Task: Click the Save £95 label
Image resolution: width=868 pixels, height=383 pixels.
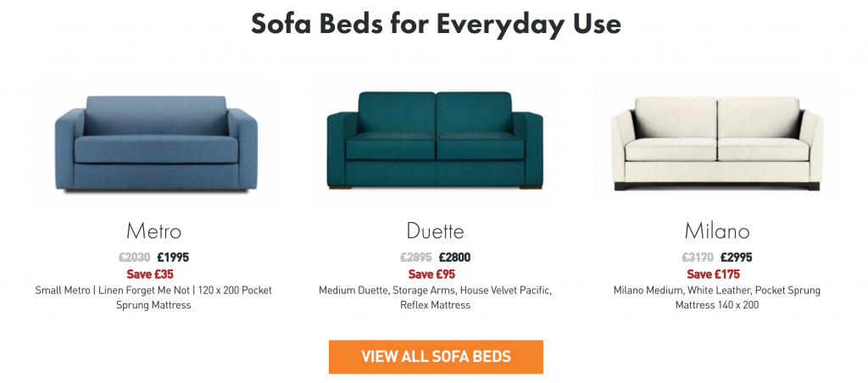Action: [x=431, y=274]
